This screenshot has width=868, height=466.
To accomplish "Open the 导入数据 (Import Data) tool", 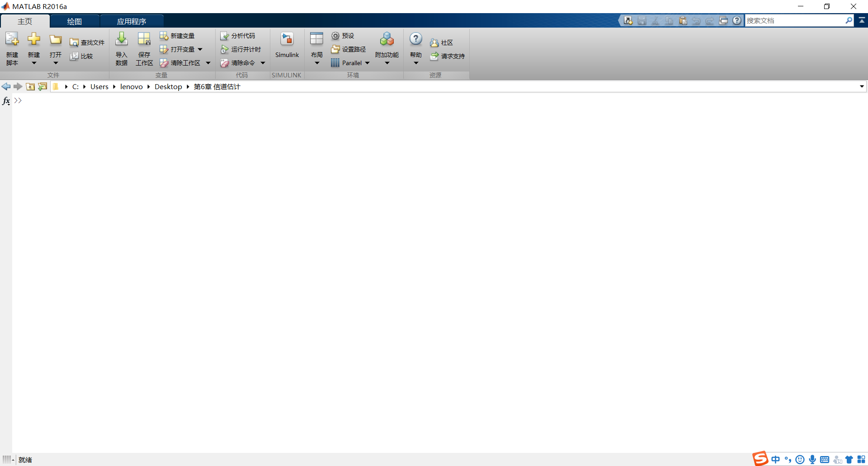I will 121,49.
